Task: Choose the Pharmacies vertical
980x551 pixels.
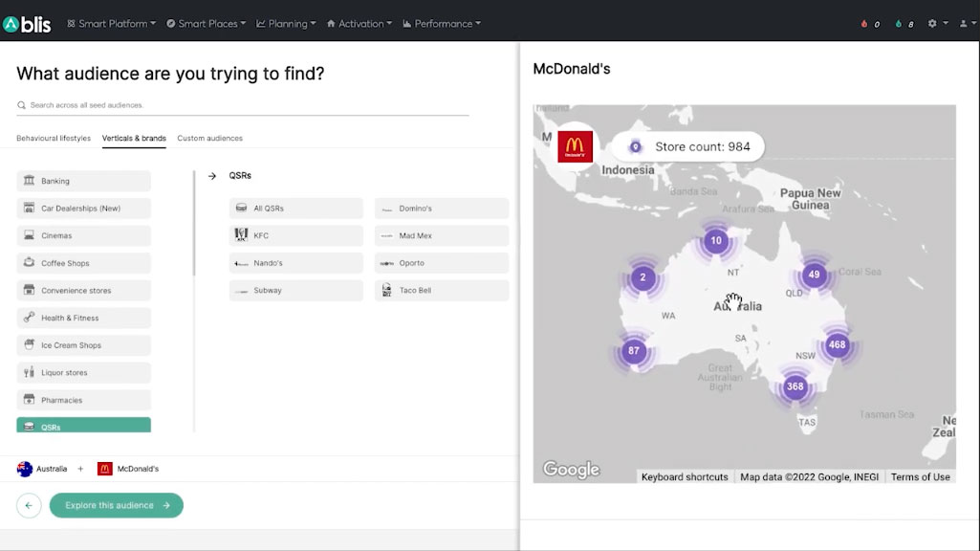Action: coord(84,400)
